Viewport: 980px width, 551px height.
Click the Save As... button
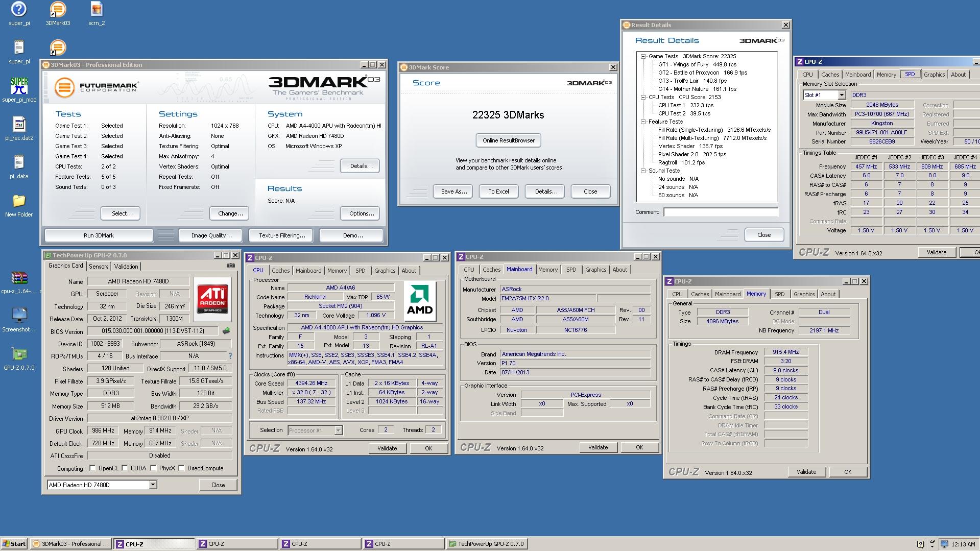454,191
